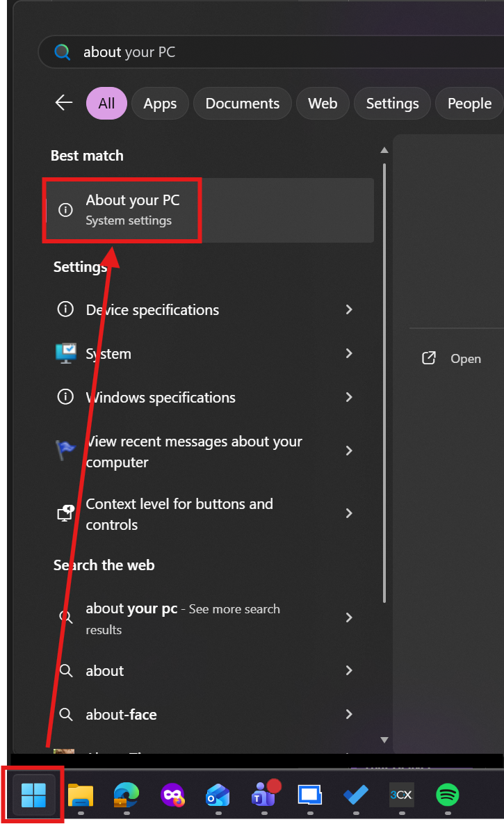Expand the Device specifications result

[x=349, y=309]
